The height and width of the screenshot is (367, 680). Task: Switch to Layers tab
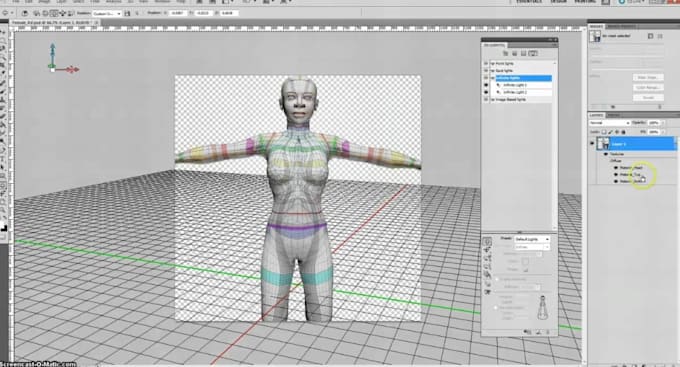coord(596,115)
